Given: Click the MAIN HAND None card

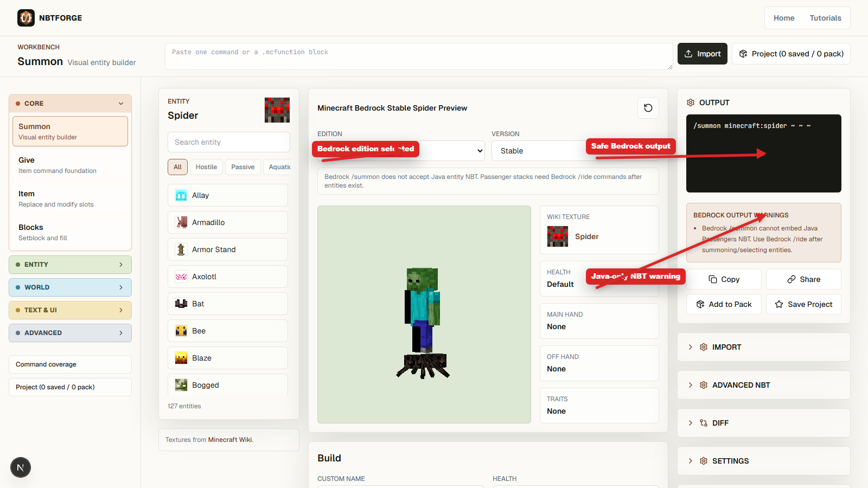Looking at the screenshot, I should pyautogui.click(x=599, y=321).
